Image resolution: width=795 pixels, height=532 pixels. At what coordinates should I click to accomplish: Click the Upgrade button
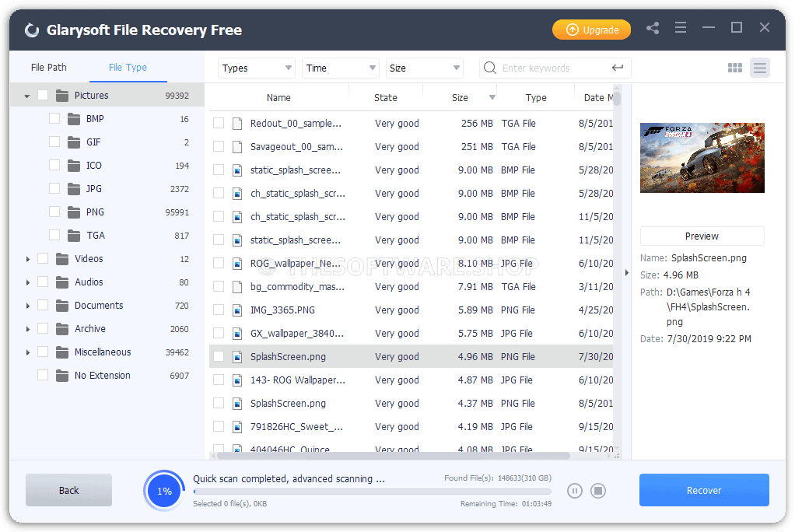click(591, 29)
